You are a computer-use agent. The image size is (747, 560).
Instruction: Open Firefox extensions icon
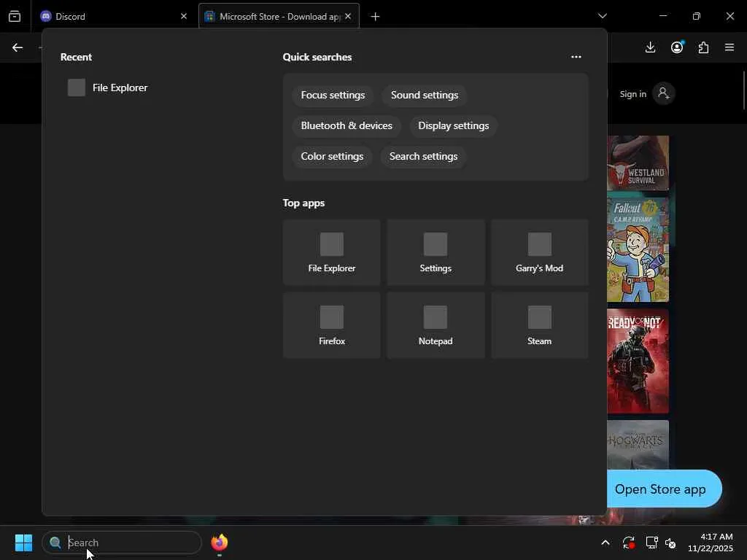[703, 47]
